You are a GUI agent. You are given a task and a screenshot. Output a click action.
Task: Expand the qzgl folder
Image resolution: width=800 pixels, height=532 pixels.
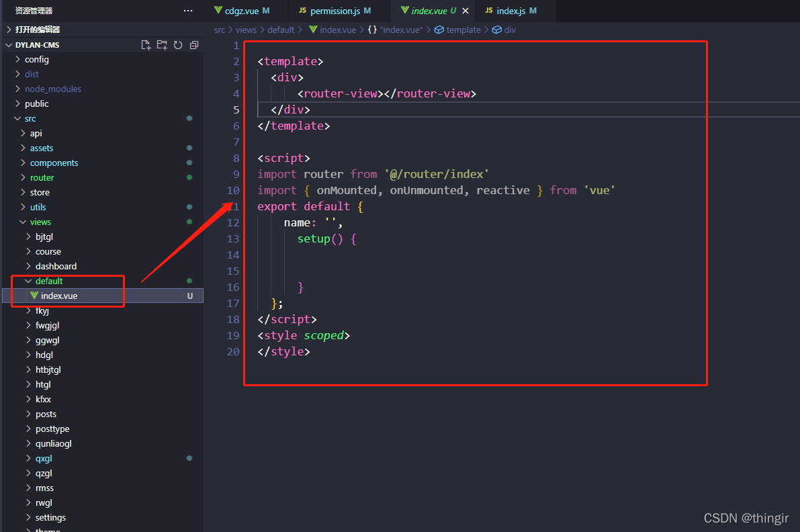(x=103, y=474)
